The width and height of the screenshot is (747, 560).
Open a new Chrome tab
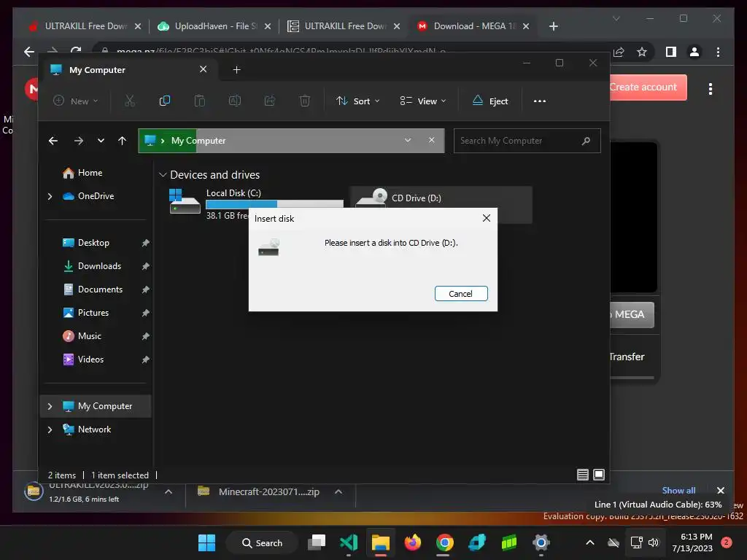coord(553,27)
